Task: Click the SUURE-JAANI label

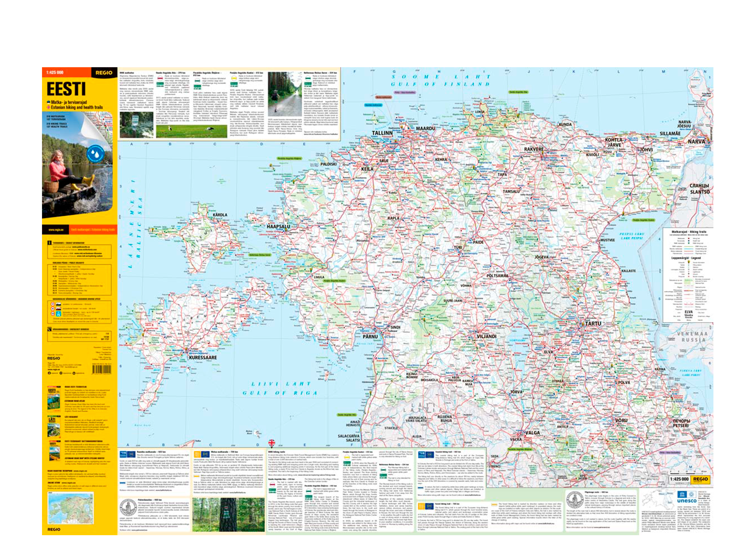Action: pyautogui.click(x=453, y=300)
